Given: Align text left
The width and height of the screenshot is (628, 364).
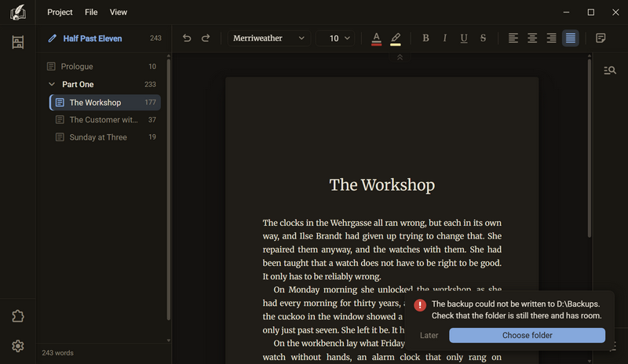Looking at the screenshot, I should [x=513, y=38].
